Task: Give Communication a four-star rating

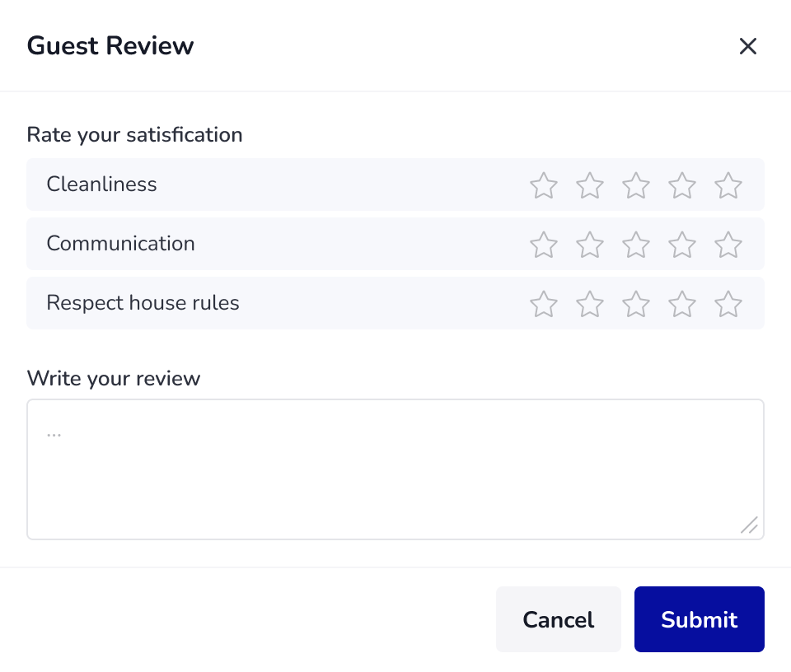Action: (682, 245)
